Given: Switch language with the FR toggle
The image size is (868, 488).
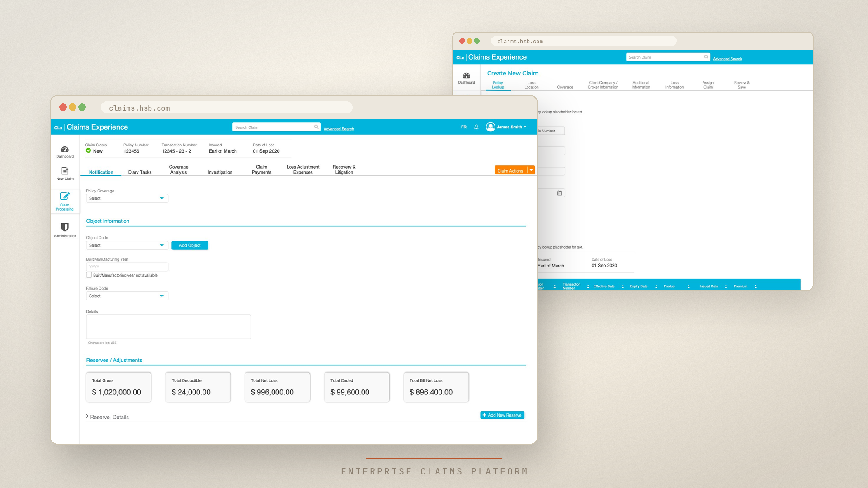Looking at the screenshot, I should pyautogui.click(x=463, y=127).
